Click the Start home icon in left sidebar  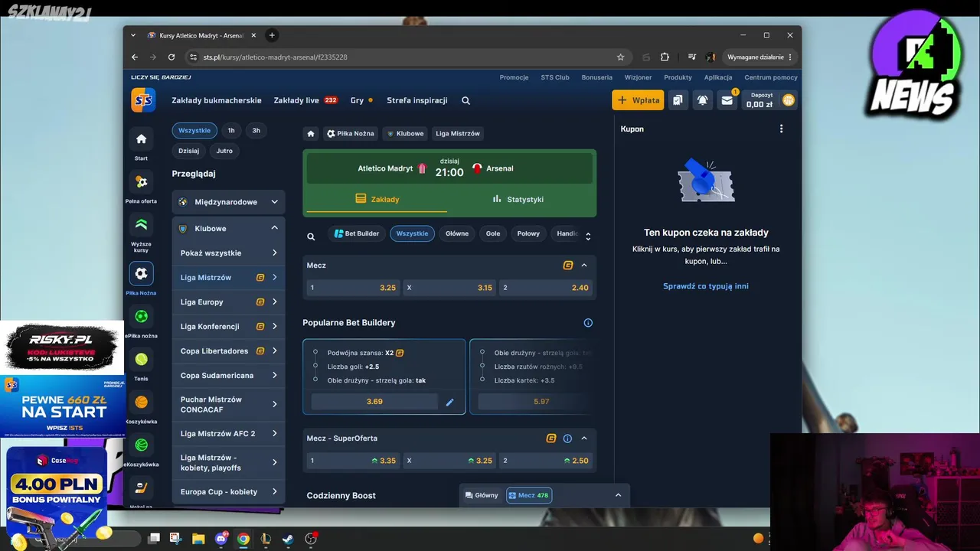tap(141, 139)
